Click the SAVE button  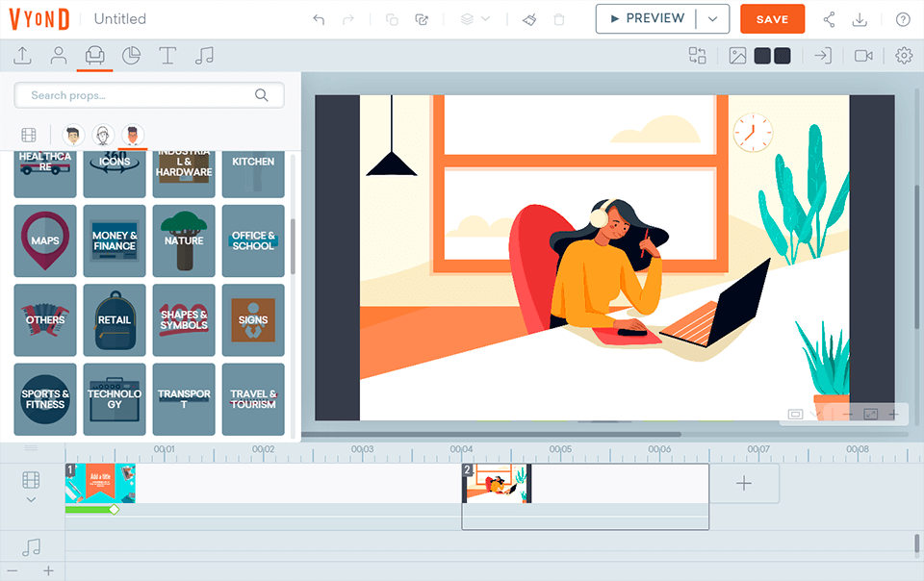pos(772,18)
